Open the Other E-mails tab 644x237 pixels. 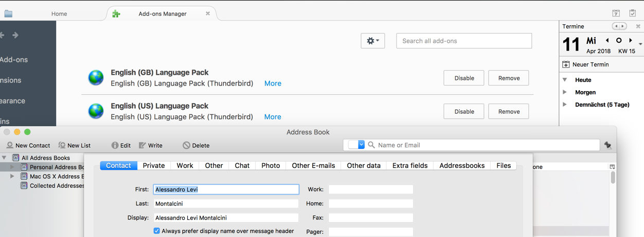[313, 165]
